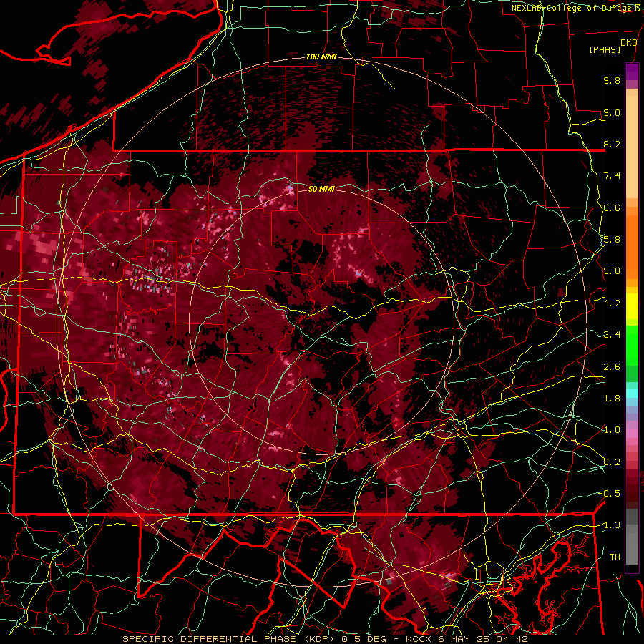Image resolution: width=644 pixels, height=644 pixels.
Task: Click the 2.6 scale value
Action: [612, 366]
